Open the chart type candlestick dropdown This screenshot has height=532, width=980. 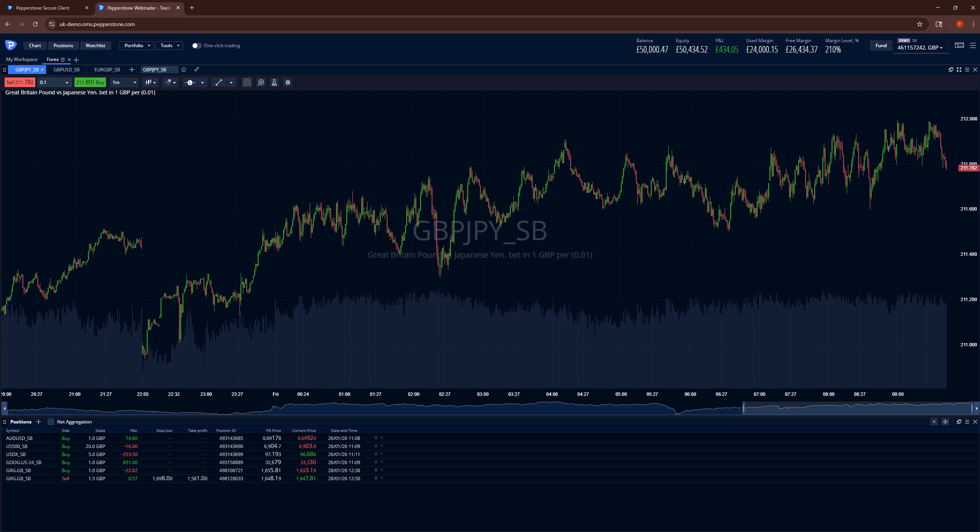point(150,82)
